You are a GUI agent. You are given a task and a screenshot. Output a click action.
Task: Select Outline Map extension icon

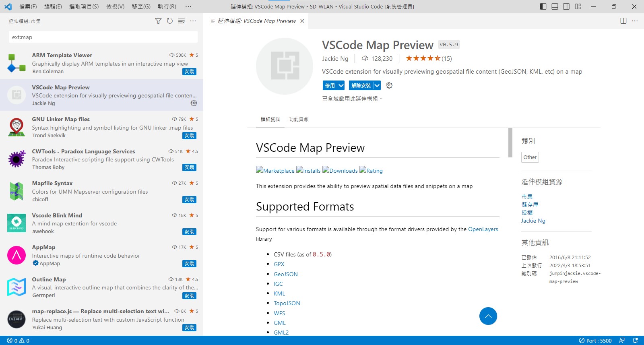click(x=17, y=287)
